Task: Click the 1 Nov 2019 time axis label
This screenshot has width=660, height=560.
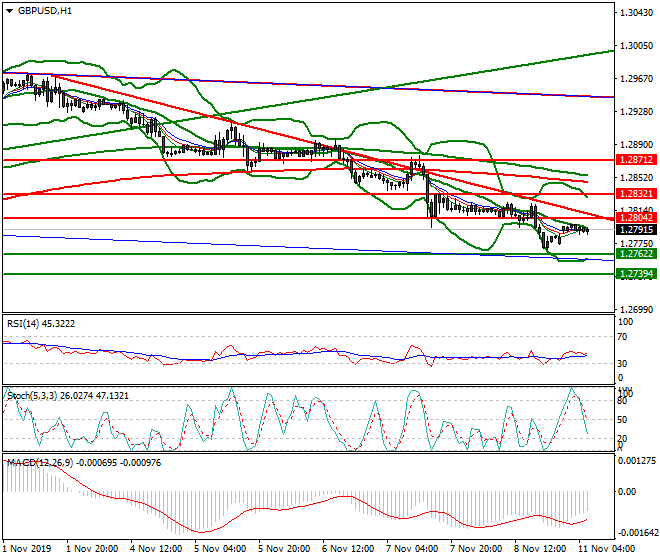Action: tap(27, 549)
